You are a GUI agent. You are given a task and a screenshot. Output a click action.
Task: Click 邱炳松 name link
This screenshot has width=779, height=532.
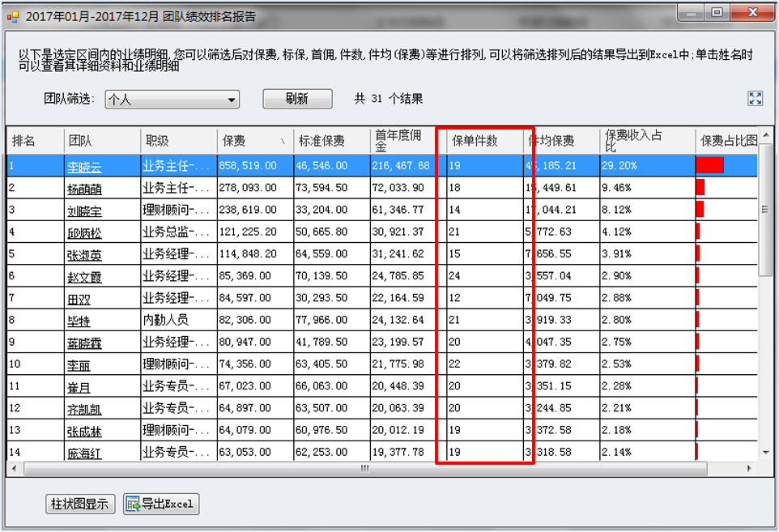84,233
